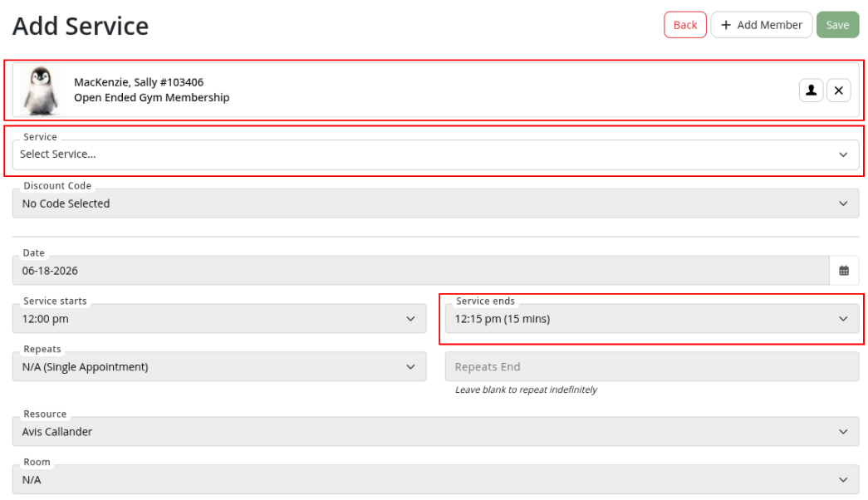Click Open Ended Gym Membership text
Image resolution: width=868 pixels, height=500 pixels.
pyautogui.click(x=152, y=97)
